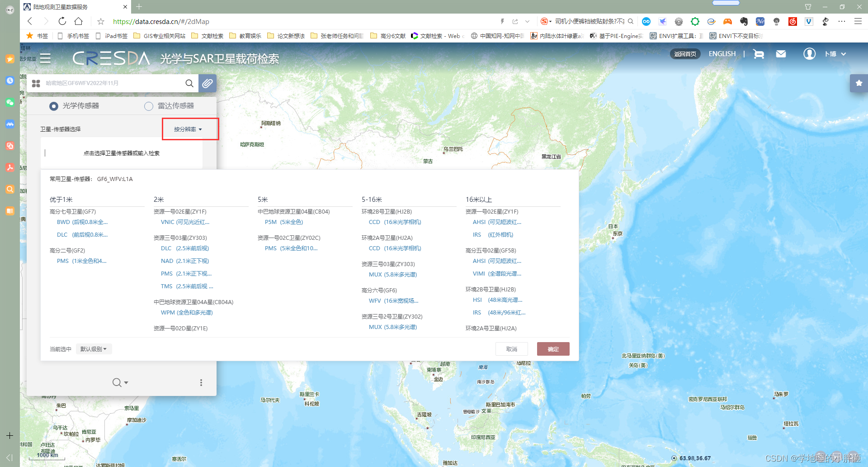Click the browser ellipsis extensions icon
868x467 pixels.
[842, 21]
